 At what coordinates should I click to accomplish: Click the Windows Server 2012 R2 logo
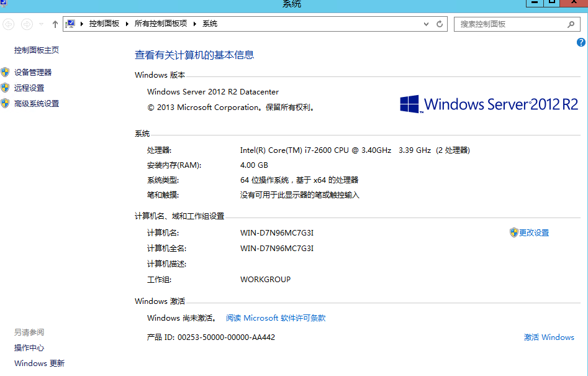[489, 104]
